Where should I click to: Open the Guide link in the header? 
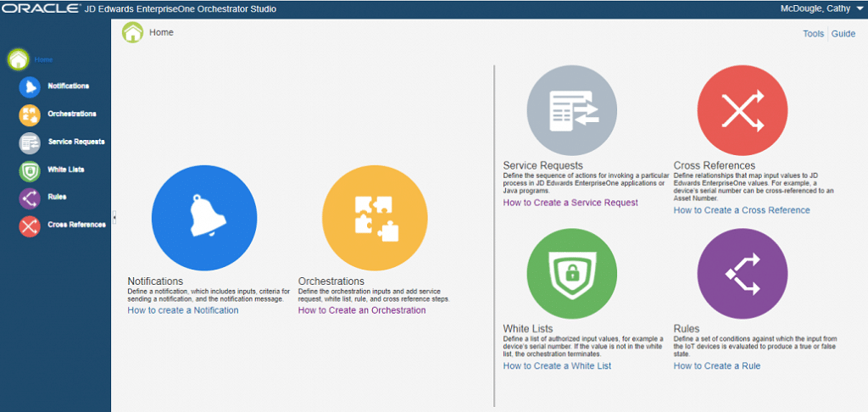coord(843,34)
